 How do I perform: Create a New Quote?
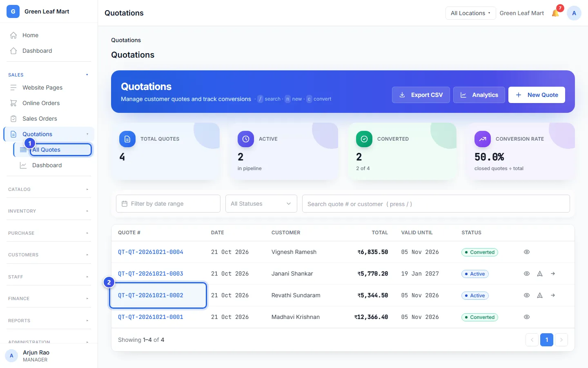pos(537,95)
